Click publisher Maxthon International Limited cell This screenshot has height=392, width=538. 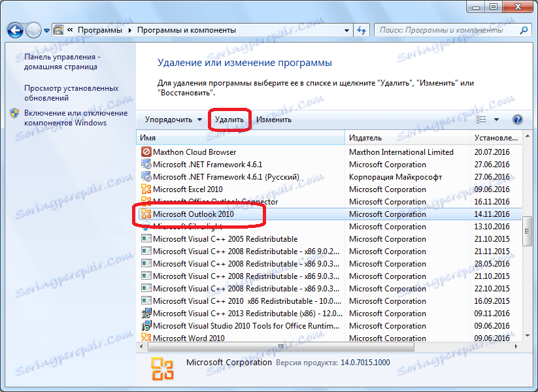[401, 152]
